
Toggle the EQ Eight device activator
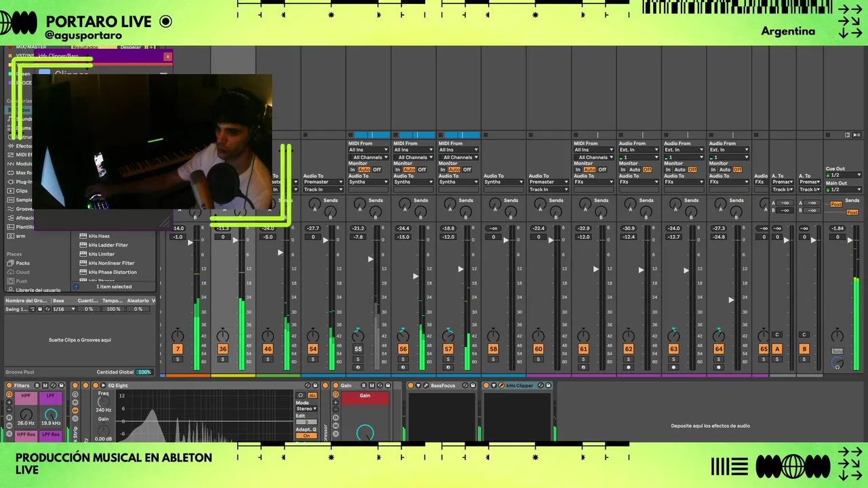tap(94, 386)
